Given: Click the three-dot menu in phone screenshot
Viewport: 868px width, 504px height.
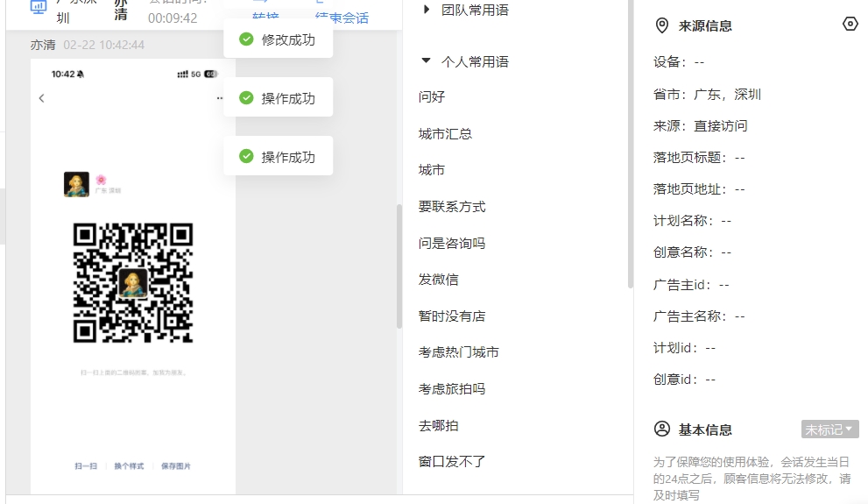Looking at the screenshot, I should coord(220,98).
